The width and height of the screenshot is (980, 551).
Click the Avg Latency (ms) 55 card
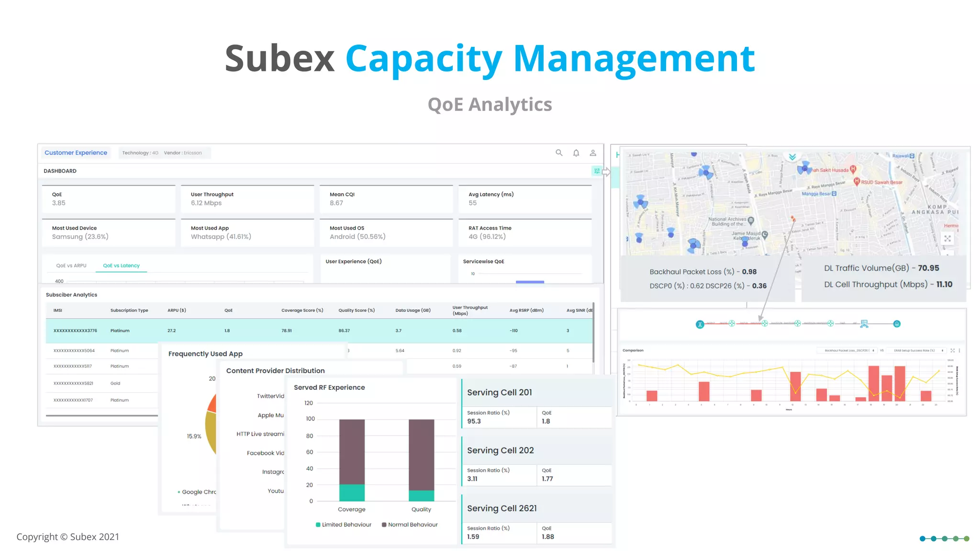(525, 199)
